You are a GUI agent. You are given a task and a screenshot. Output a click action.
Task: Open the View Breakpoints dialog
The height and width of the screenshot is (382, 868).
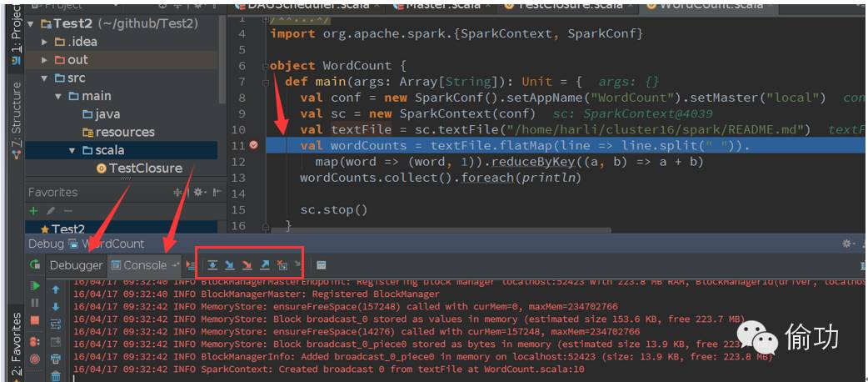pyautogui.click(x=36, y=341)
